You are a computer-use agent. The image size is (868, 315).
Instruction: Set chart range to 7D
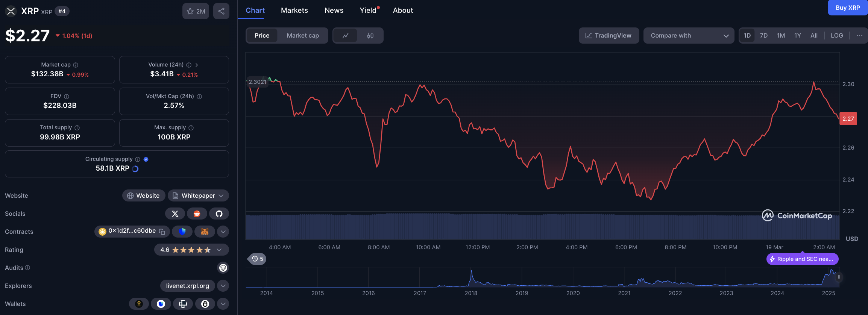click(763, 36)
